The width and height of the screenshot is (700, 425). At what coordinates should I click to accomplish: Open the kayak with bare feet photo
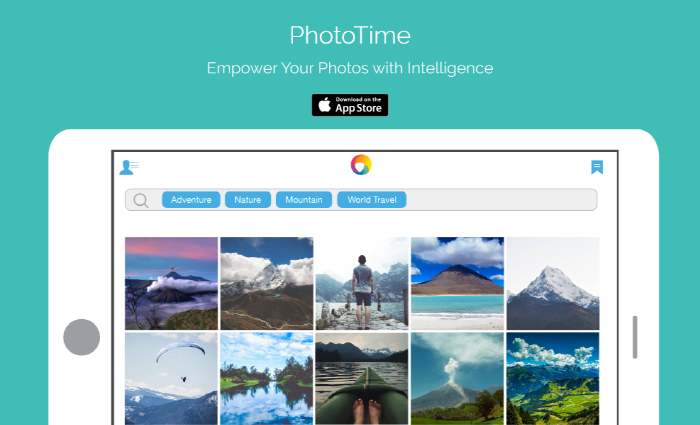click(x=362, y=379)
